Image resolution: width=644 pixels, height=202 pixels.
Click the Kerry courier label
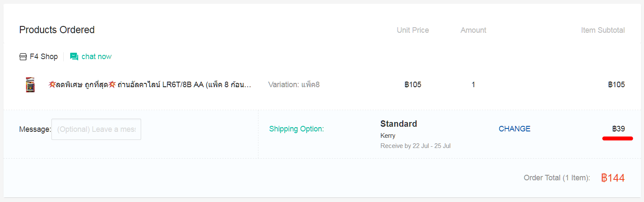click(388, 136)
